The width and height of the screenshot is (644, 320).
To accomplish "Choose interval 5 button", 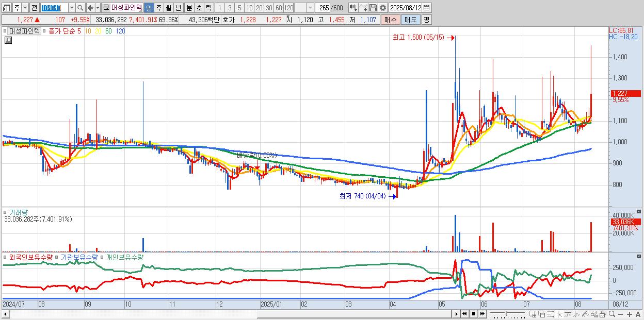I will [239, 8].
